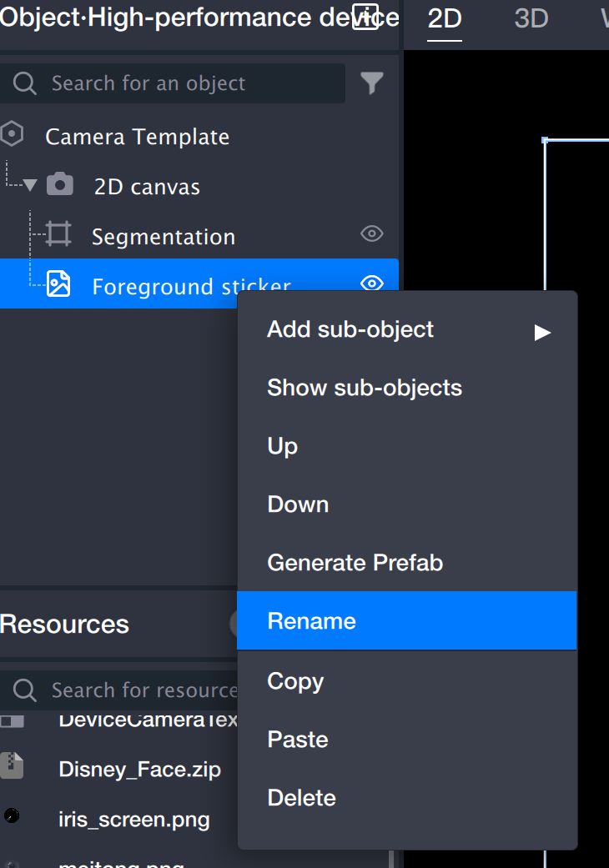Open the Add sub-object submenu
Screen dimensions: 609x868
(406, 330)
